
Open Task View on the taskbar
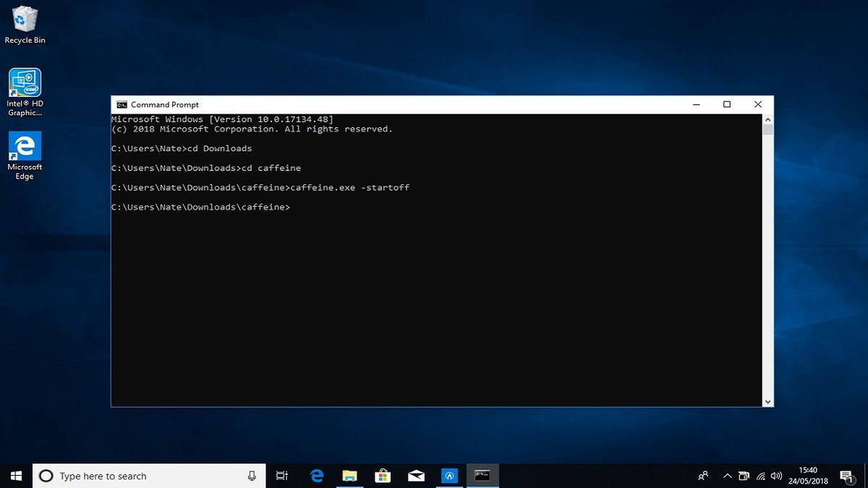coord(282,476)
